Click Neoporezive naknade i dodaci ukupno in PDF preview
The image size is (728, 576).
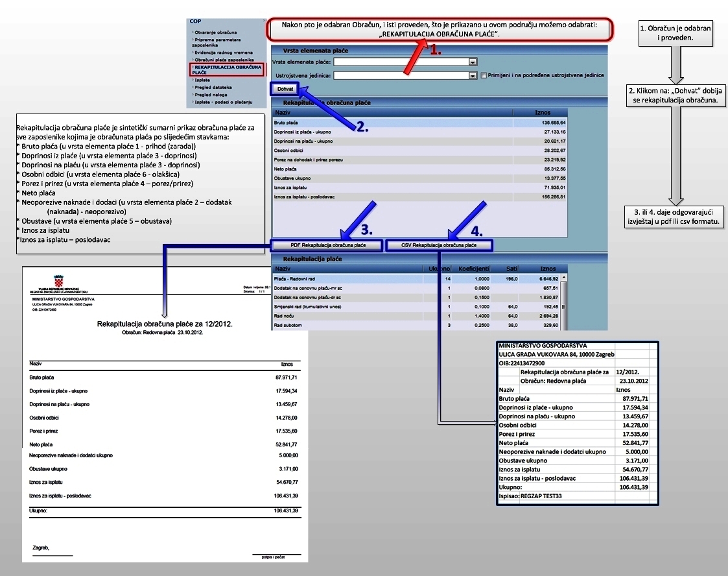[71, 456]
